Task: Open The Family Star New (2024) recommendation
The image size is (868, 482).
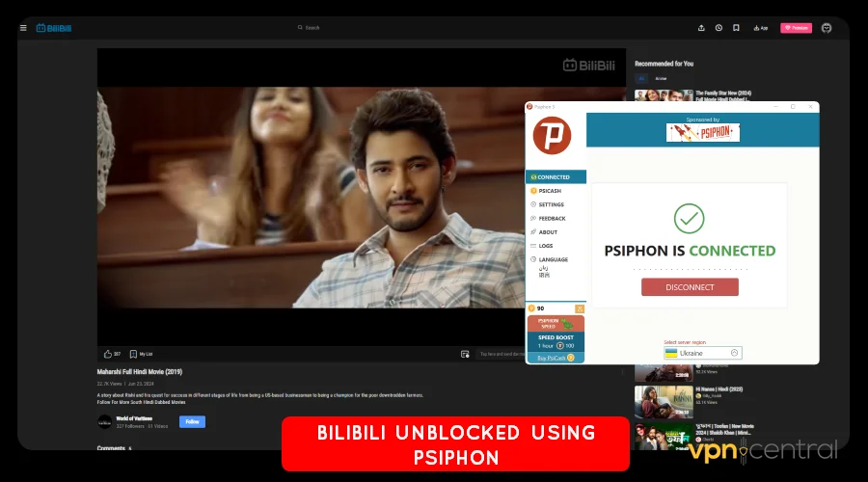Action: click(722, 95)
